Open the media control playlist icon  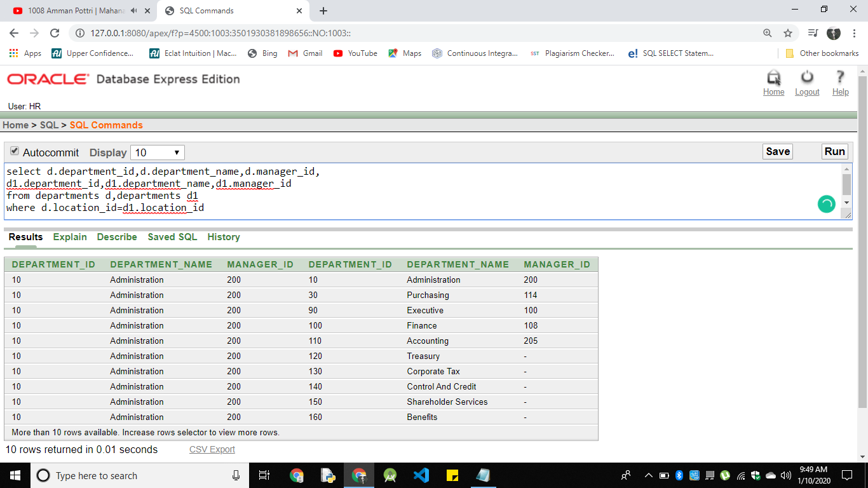click(x=813, y=33)
